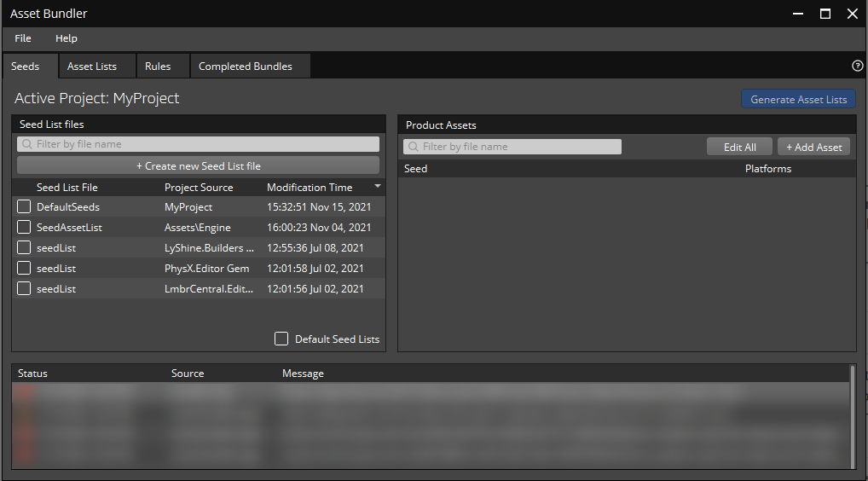Open the Completed Bundles tab
Viewport: 868px width, 481px height.
tap(246, 67)
